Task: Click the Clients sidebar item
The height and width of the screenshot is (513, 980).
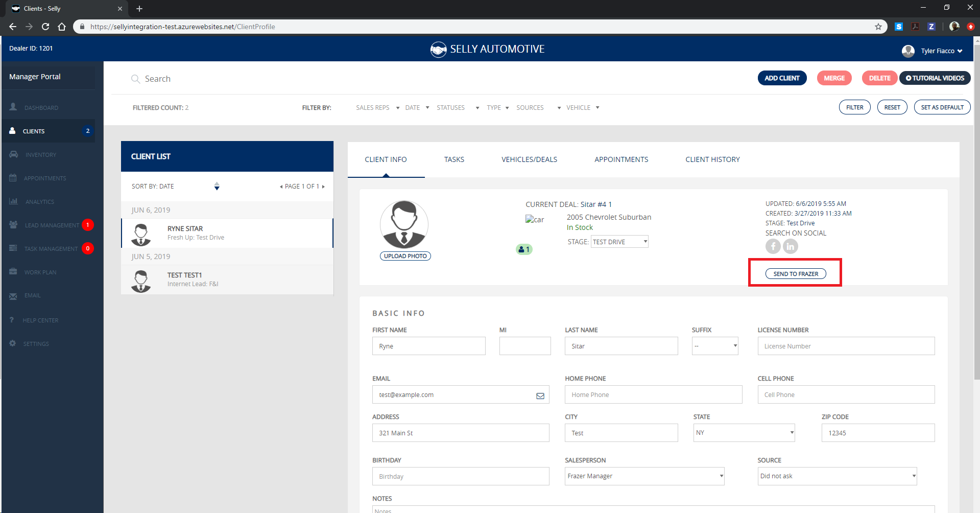Action: point(48,131)
